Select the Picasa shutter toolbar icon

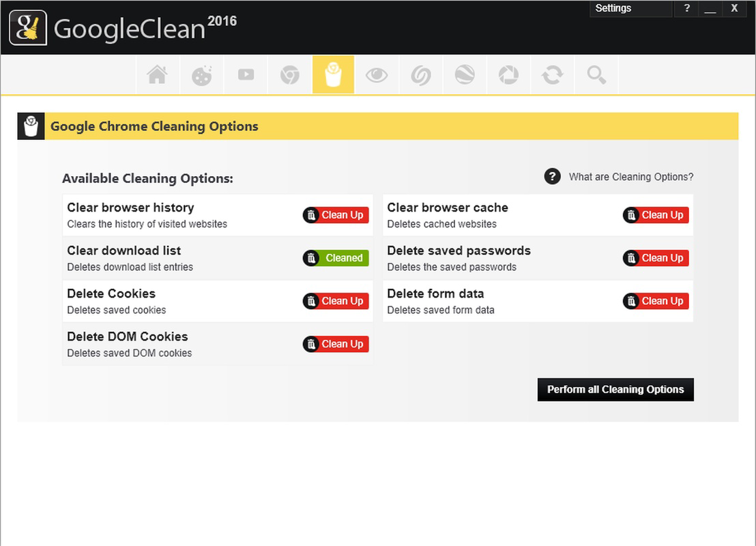click(508, 75)
